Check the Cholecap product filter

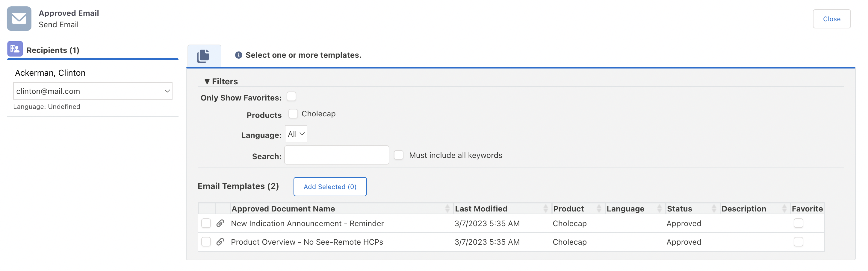pos(293,114)
